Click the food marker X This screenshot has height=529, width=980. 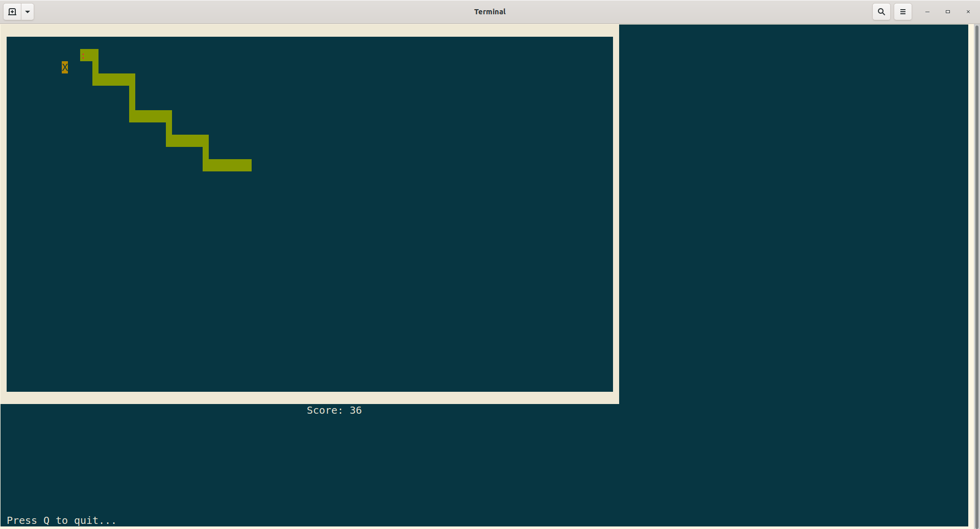64,67
